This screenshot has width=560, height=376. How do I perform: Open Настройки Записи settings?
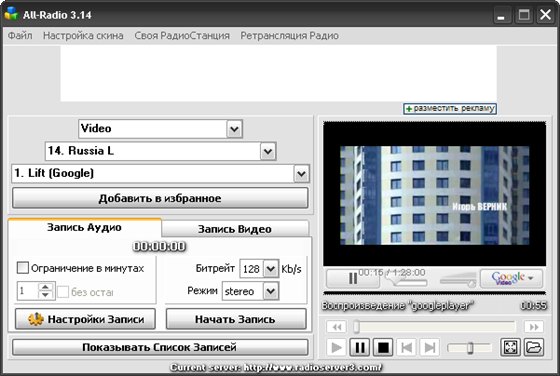pos(85,319)
